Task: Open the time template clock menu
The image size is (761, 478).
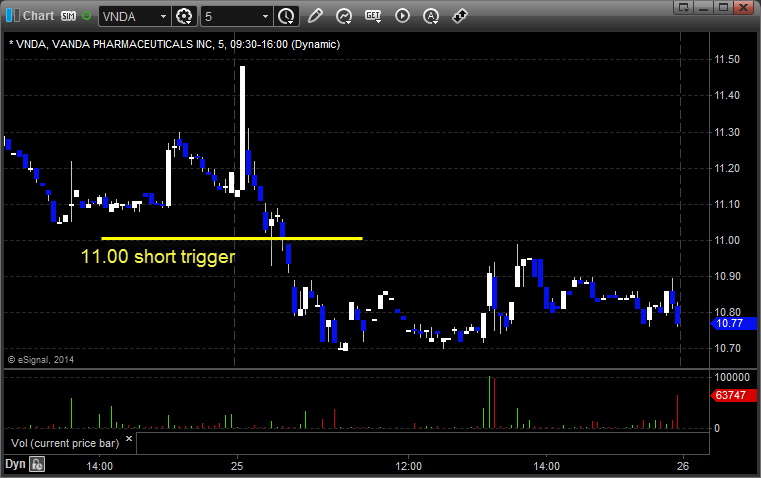Action: pos(286,16)
